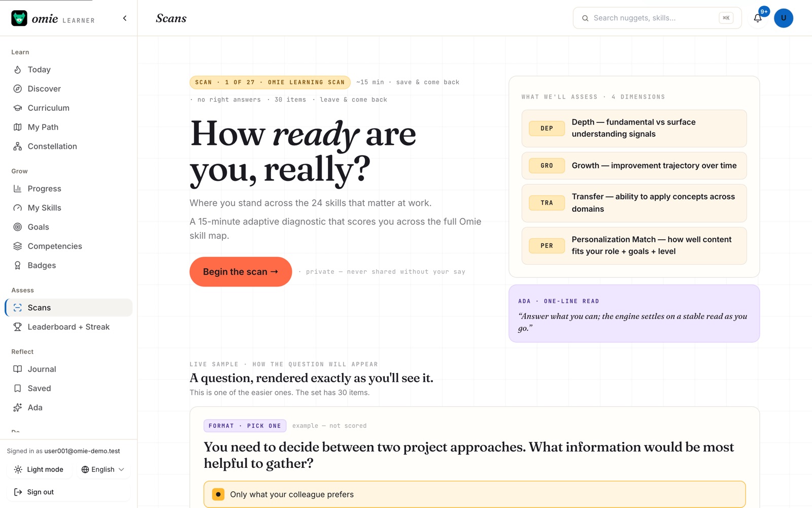The height and width of the screenshot is (508, 812).
Task: Open the user avatar menu
Action: tap(784, 18)
